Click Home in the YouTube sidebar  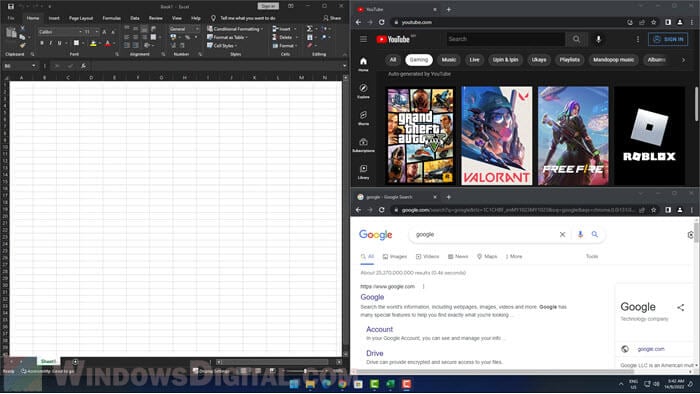tap(363, 64)
